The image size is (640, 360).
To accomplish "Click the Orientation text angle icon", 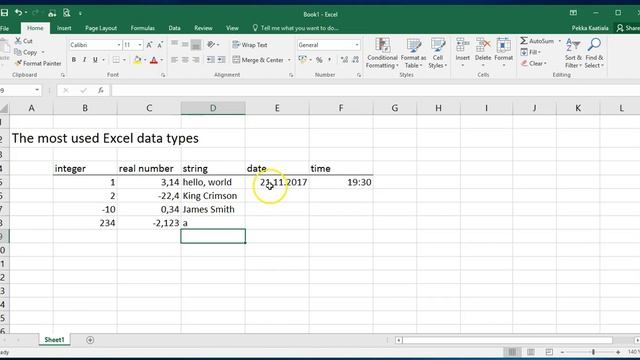I will point(211,44).
